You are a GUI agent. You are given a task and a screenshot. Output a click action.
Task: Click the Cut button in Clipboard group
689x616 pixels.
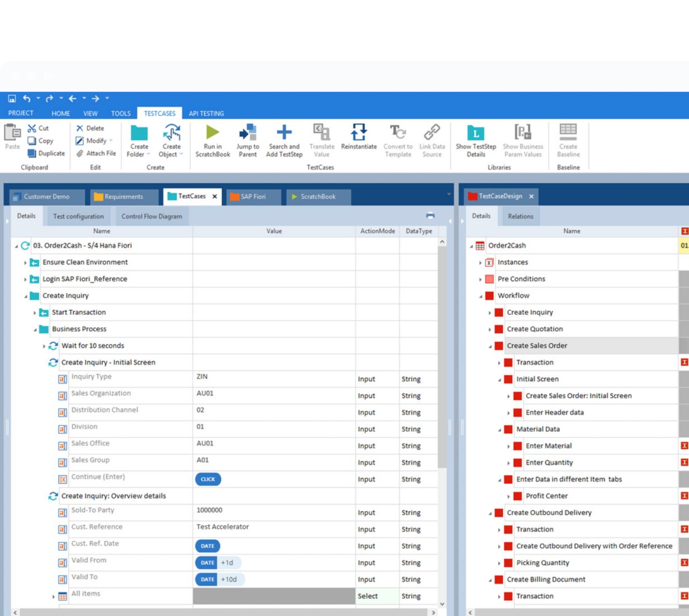click(39, 128)
